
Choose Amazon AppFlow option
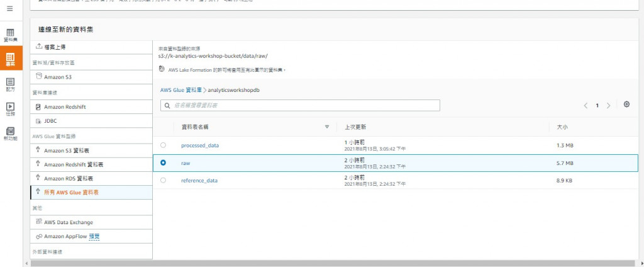click(91, 237)
